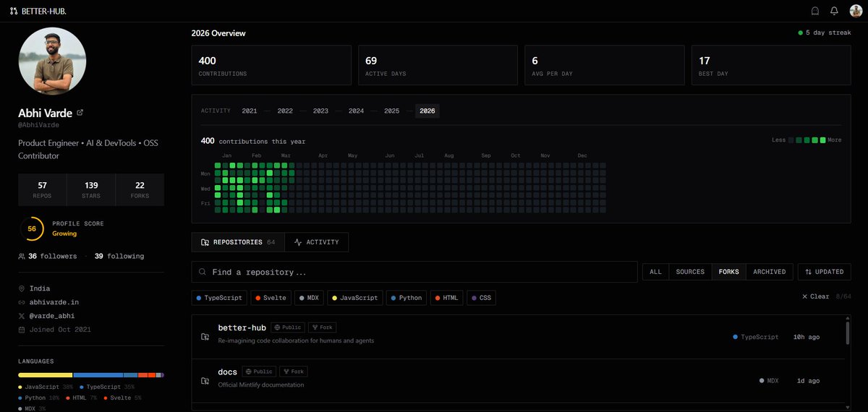This screenshot has width=868, height=412.
Task: Click the followers people icon
Action: point(22,256)
